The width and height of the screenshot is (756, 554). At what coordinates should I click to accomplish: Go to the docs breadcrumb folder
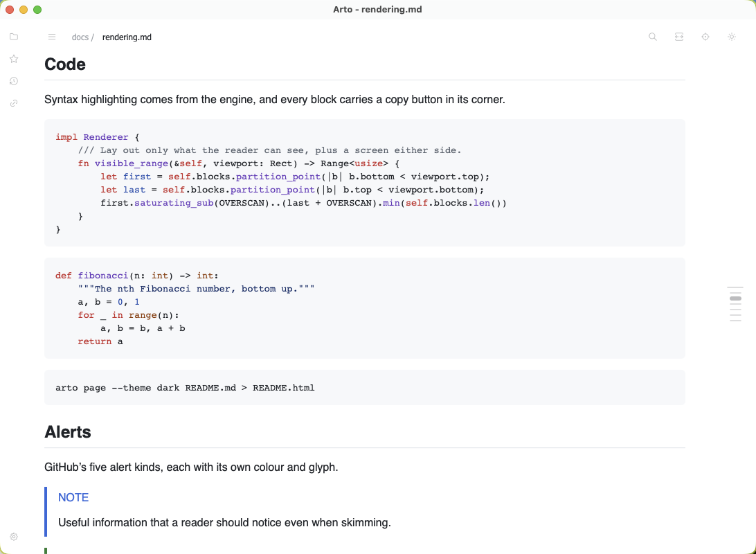tap(80, 37)
